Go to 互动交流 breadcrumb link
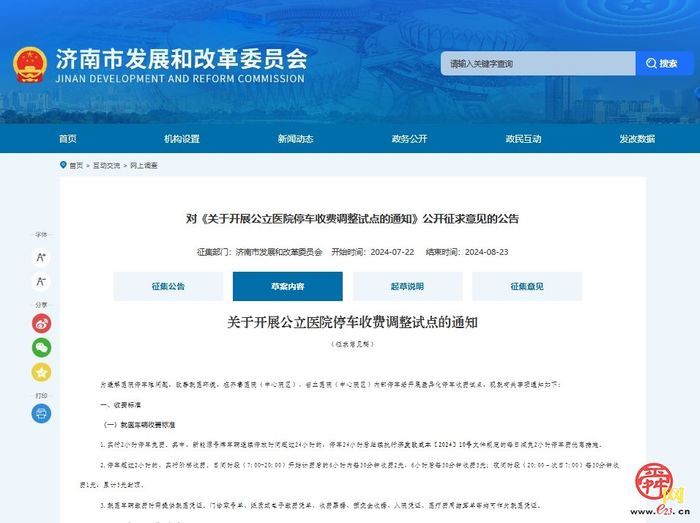 [106, 166]
